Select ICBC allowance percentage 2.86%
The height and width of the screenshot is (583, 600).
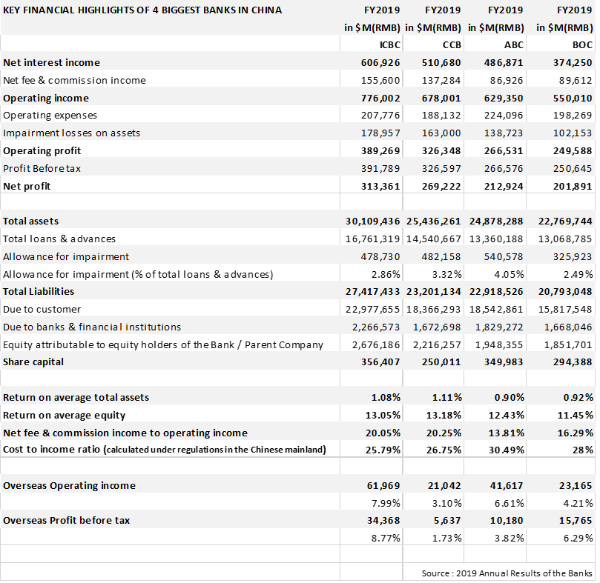386,274
